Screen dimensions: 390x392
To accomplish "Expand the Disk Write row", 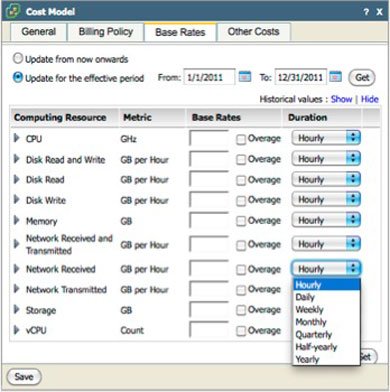I will point(16,200).
